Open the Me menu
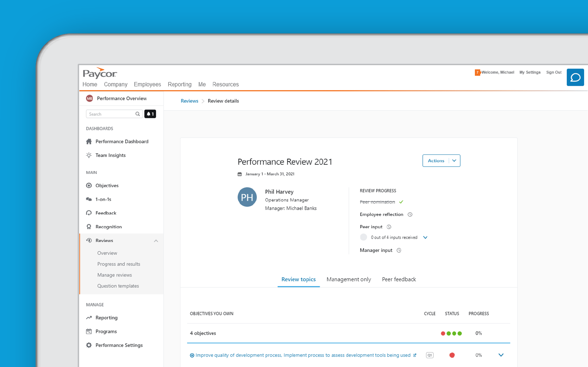This screenshot has width=588, height=367. pos(202,84)
